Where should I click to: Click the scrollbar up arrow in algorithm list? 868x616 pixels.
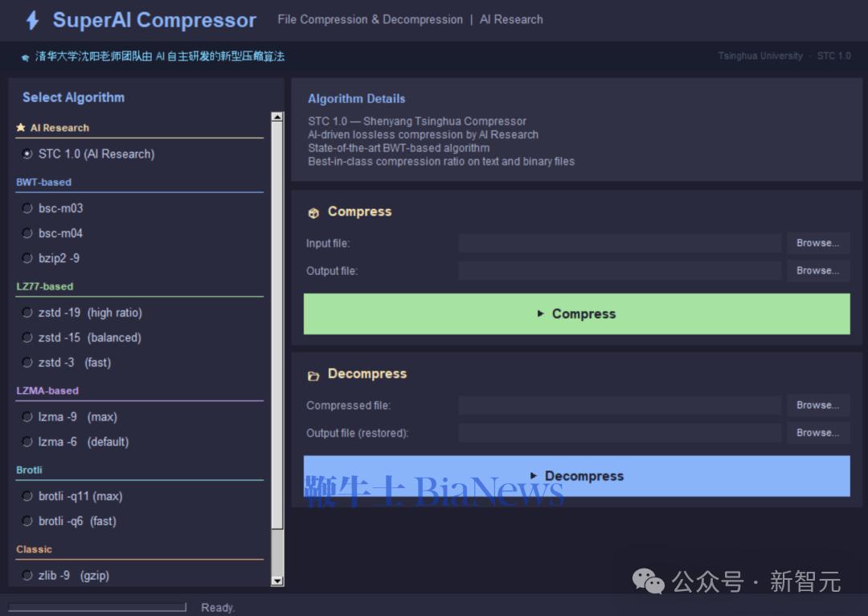coord(277,117)
